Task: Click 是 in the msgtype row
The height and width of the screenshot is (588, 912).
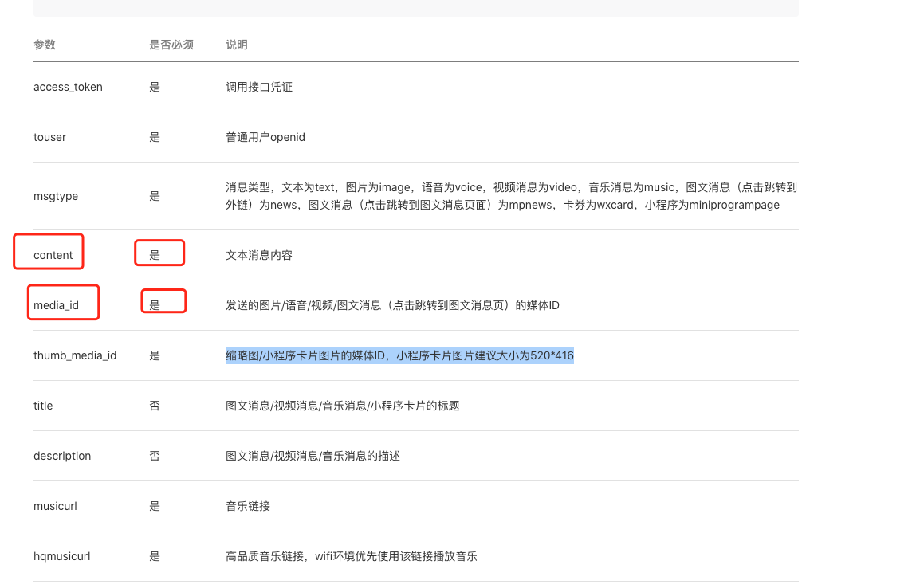Action: coord(154,196)
